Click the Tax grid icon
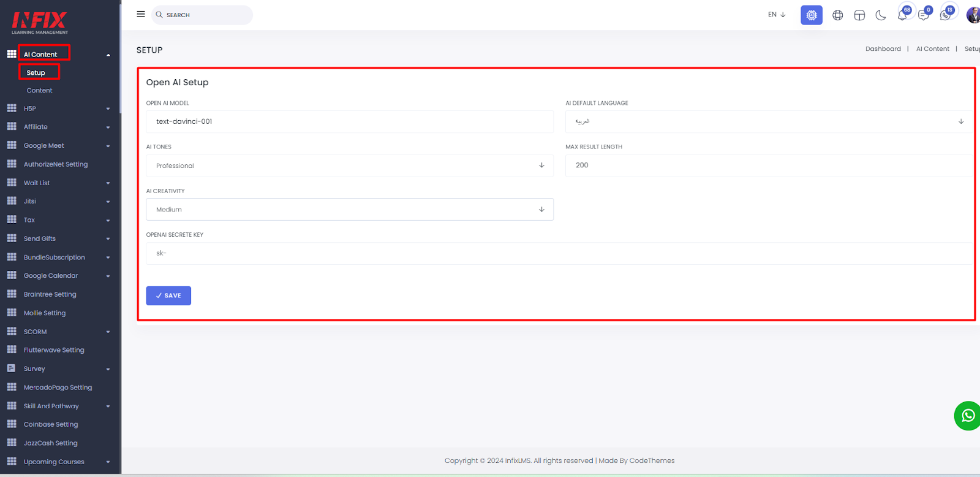 click(12, 219)
